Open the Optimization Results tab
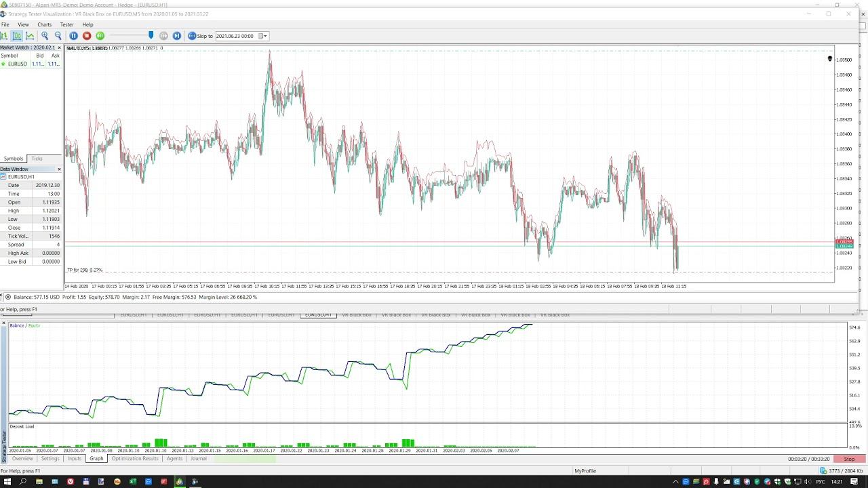Screen dimensions: 868x488 [135, 459]
